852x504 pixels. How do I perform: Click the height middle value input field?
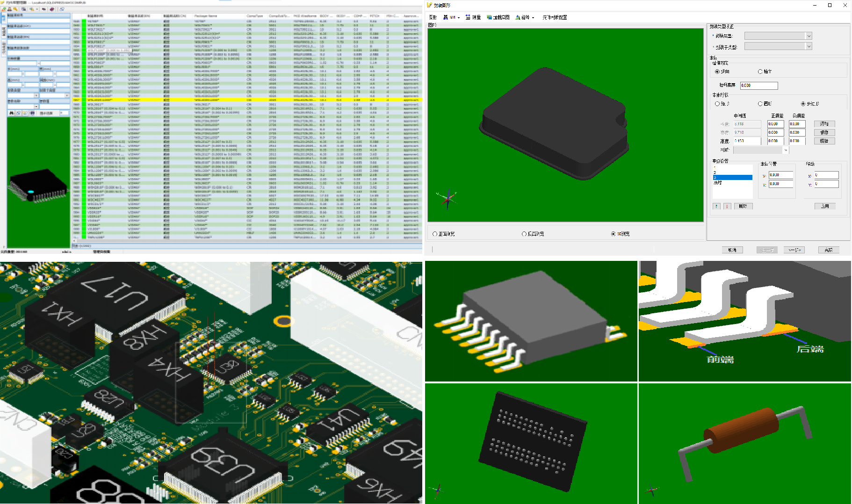point(747,141)
